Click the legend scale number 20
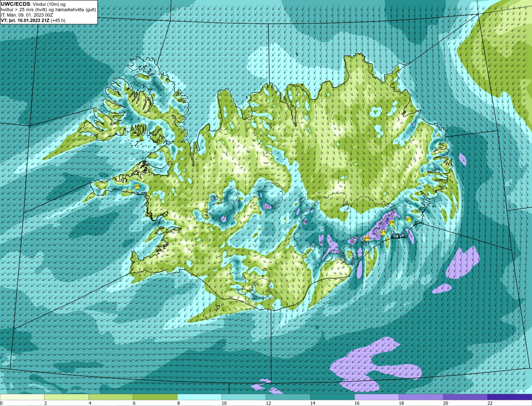Image resolution: width=532 pixels, height=406 pixels. pyautogui.click(x=446, y=403)
